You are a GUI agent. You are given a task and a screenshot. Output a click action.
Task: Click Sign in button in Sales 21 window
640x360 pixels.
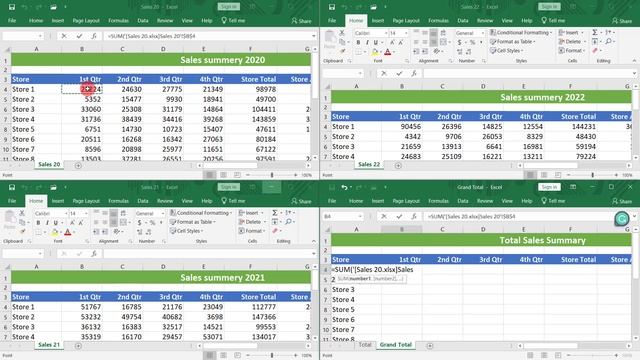point(229,187)
